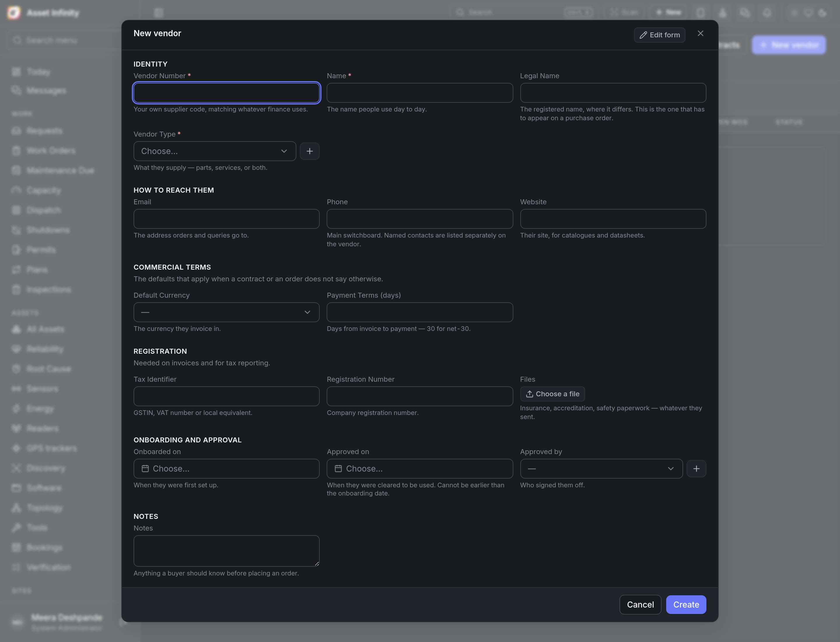Click the Topology icon in sidebar
Screen dimensions: 840x642
click(16, 507)
